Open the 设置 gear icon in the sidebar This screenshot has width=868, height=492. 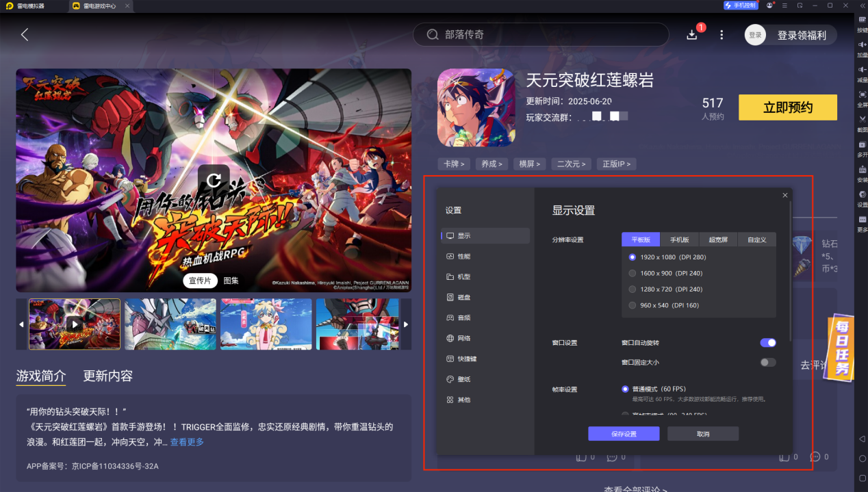click(x=862, y=194)
